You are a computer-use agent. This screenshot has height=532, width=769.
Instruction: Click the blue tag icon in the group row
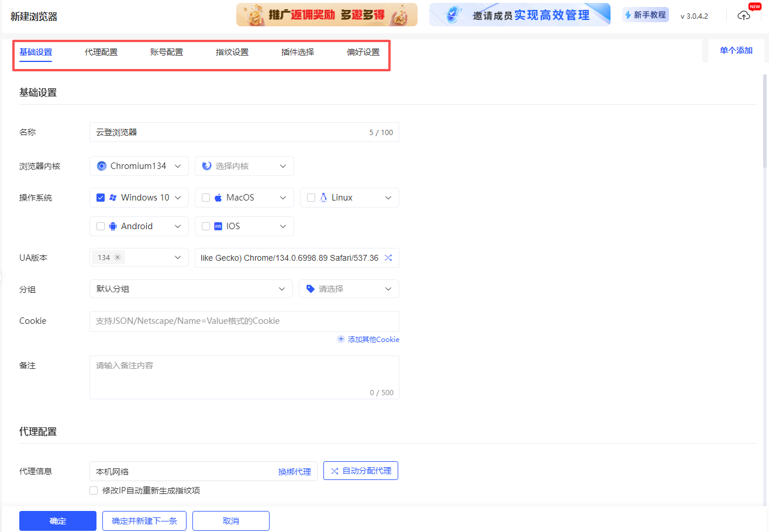(x=310, y=288)
